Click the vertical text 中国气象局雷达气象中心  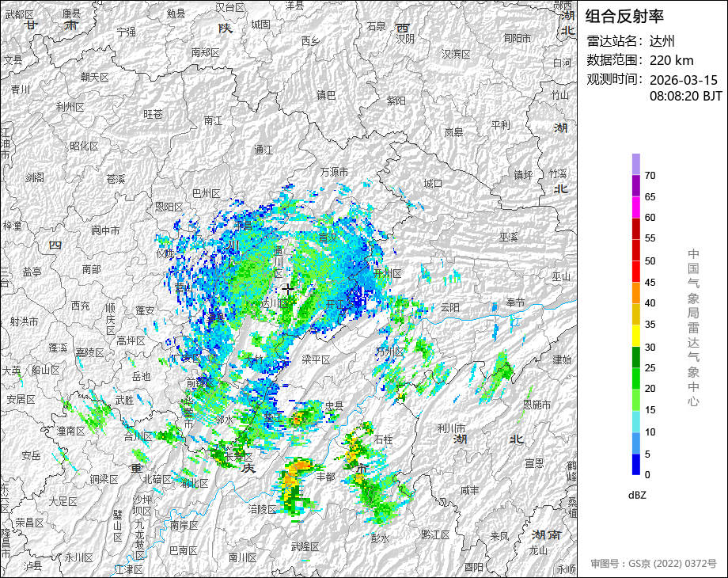(x=693, y=328)
